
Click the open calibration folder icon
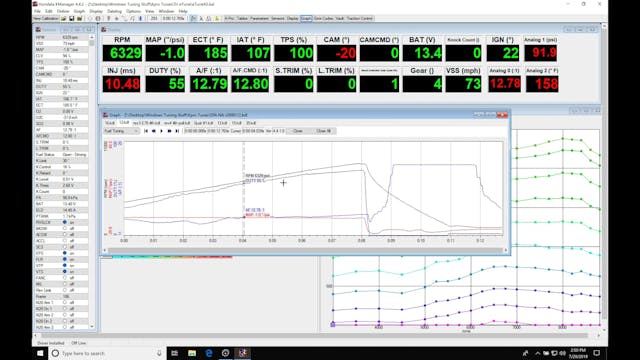[64, 18]
